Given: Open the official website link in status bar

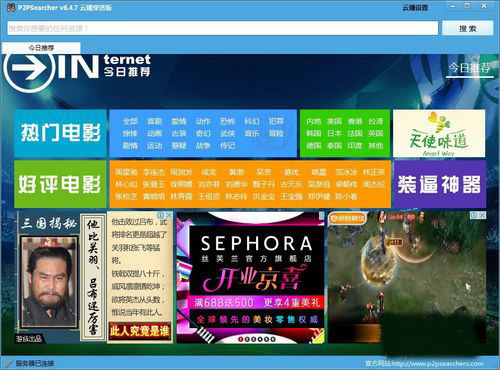Looking at the screenshot, I should 424,363.
